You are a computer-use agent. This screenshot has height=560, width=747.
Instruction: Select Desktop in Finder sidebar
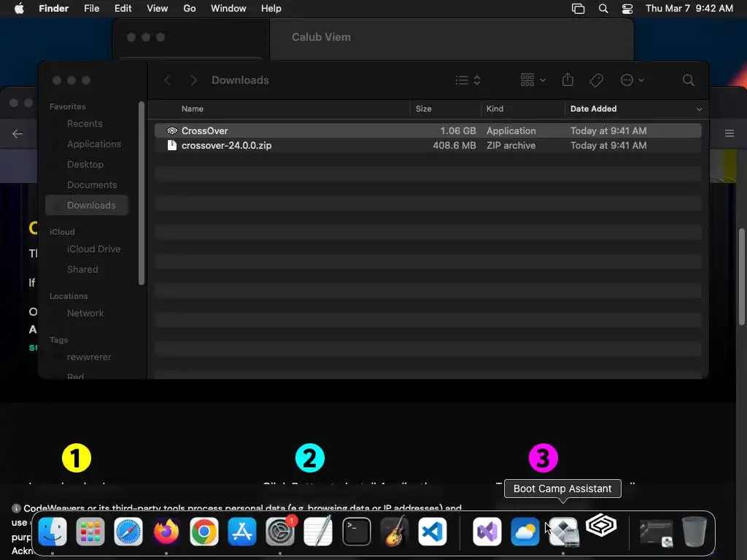85,165
